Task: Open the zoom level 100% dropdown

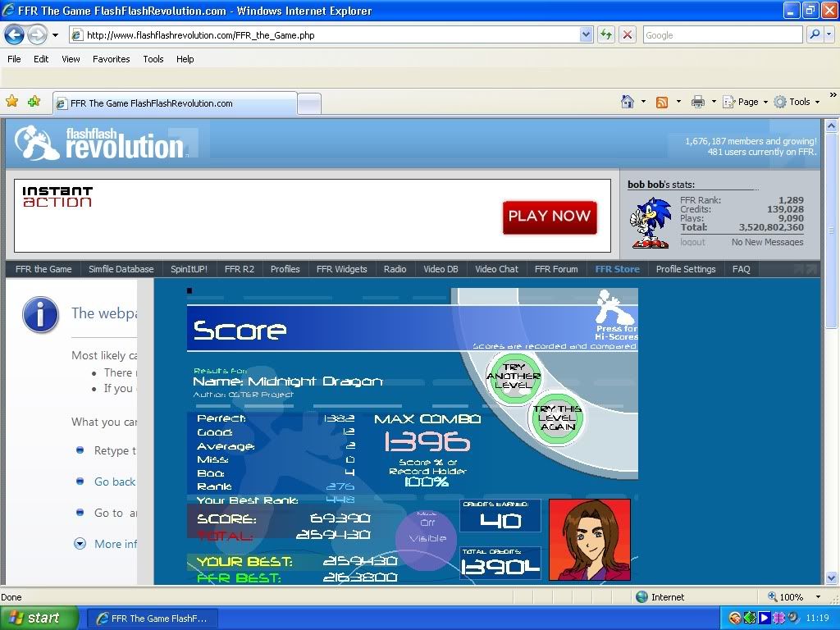Action: pyautogui.click(x=817, y=597)
